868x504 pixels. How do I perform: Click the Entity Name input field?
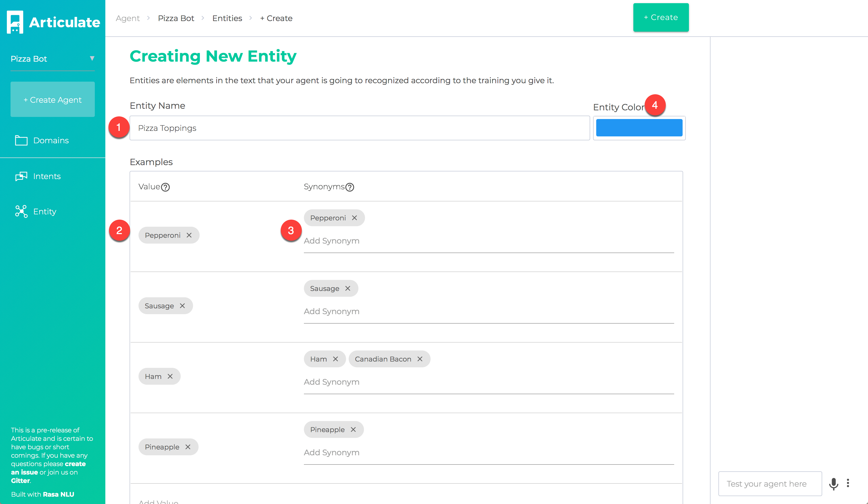(x=359, y=128)
